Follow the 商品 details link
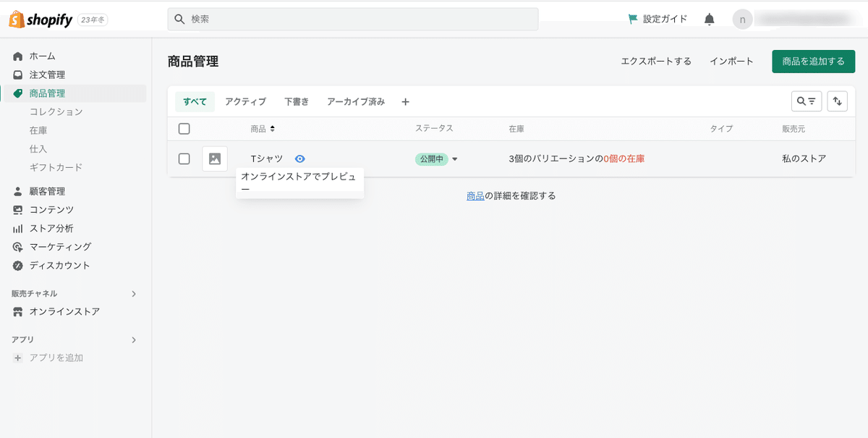Screen dimensions: 868x438 tap(475, 195)
